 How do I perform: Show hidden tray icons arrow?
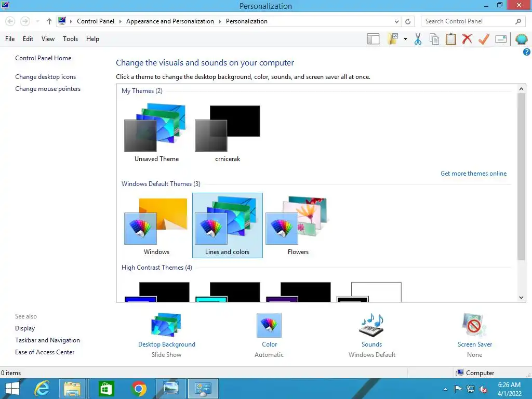pos(445,389)
